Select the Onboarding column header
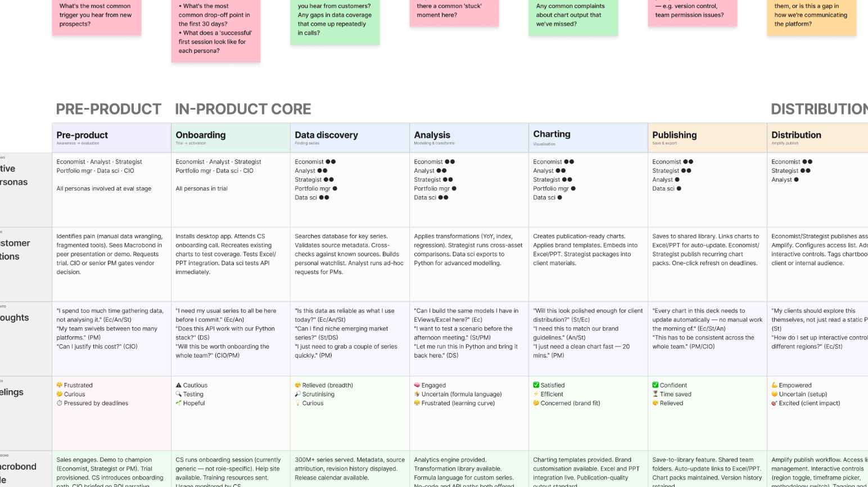868x487 pixels. (231, 138)
